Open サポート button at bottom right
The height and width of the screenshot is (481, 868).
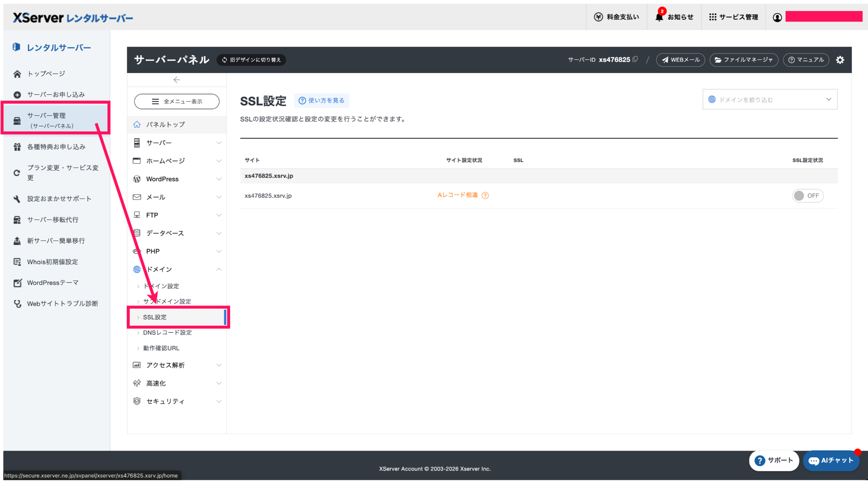point(773,461)
